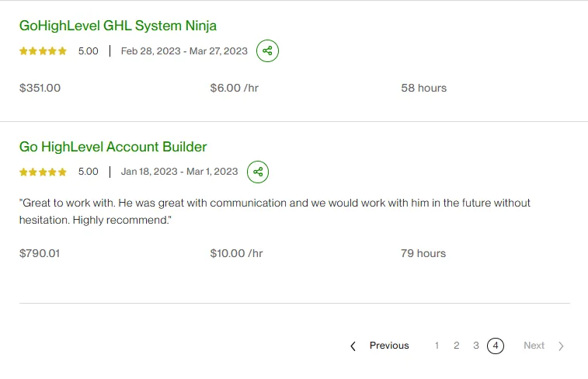Click the left chevron beside Previous
588x379 pixels.
tap(353, 346)
